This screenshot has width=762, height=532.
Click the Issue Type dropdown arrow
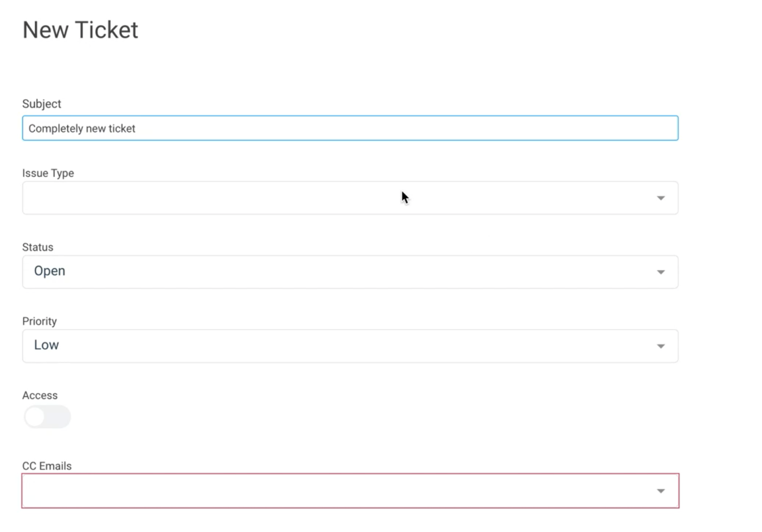tap(660, 198)
